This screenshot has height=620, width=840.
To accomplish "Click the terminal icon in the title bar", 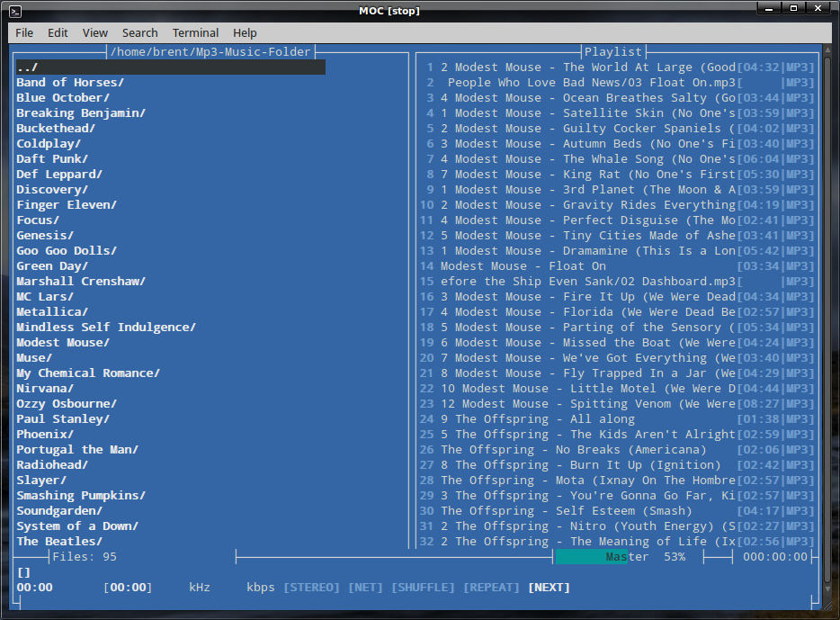I will coord(15,11).
